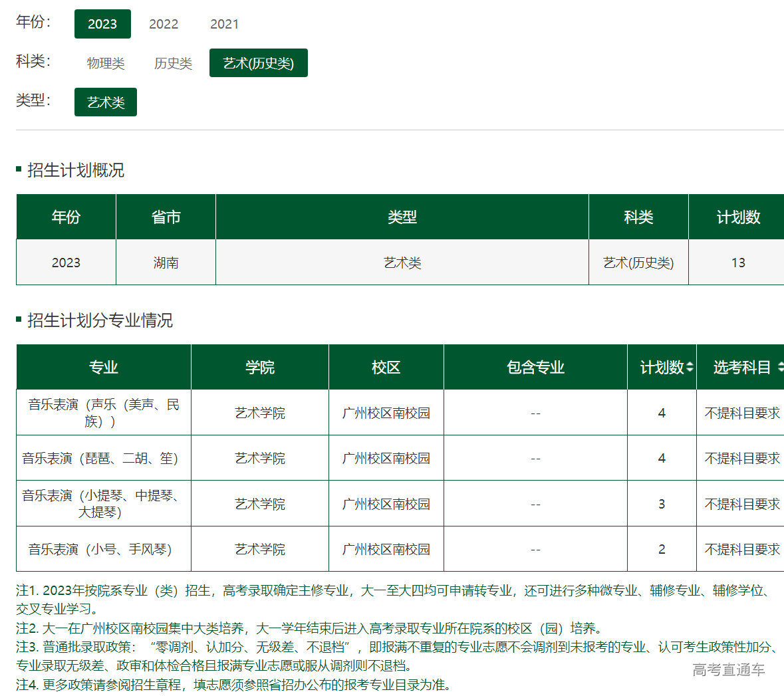This screenshot has width=784, height=696.
Task: Sort ascending on the 计划数 header
Action: coord(689,363)
